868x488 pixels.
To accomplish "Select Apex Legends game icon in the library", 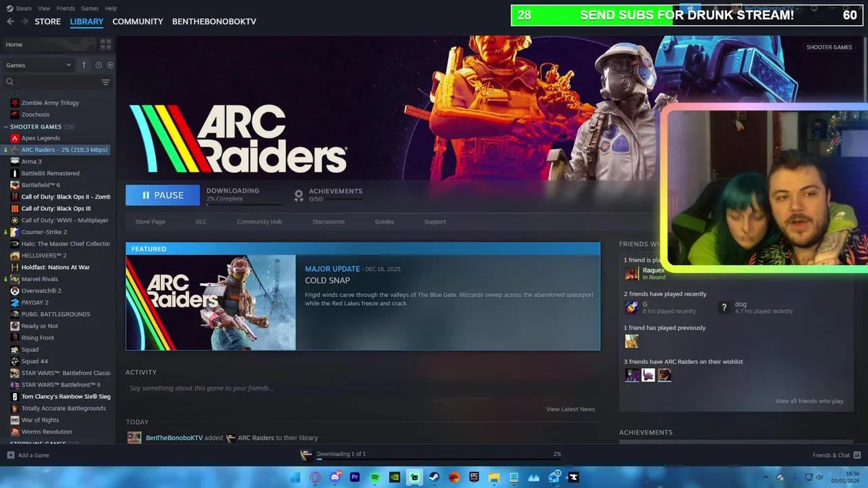I will click(x=15, y=138).
